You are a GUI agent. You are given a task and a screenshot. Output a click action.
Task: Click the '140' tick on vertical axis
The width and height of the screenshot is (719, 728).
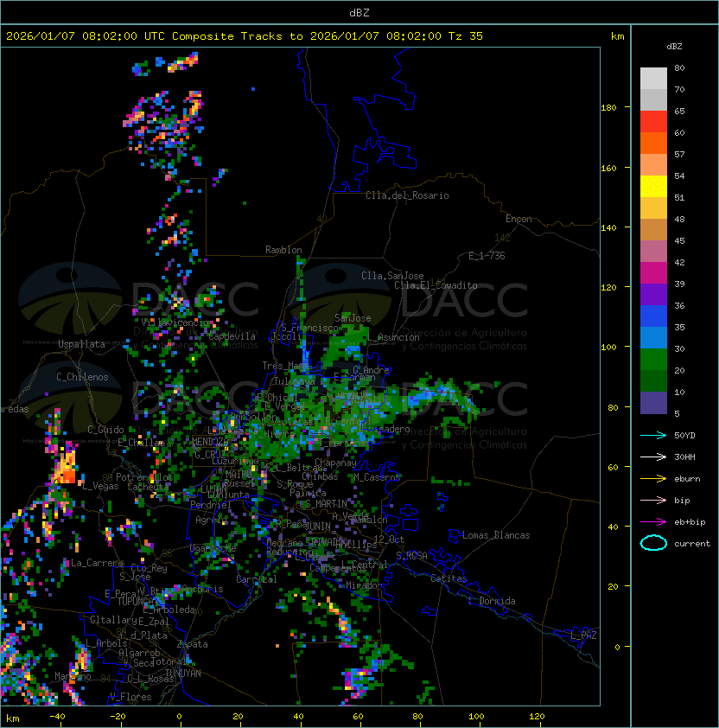[608, 228]
